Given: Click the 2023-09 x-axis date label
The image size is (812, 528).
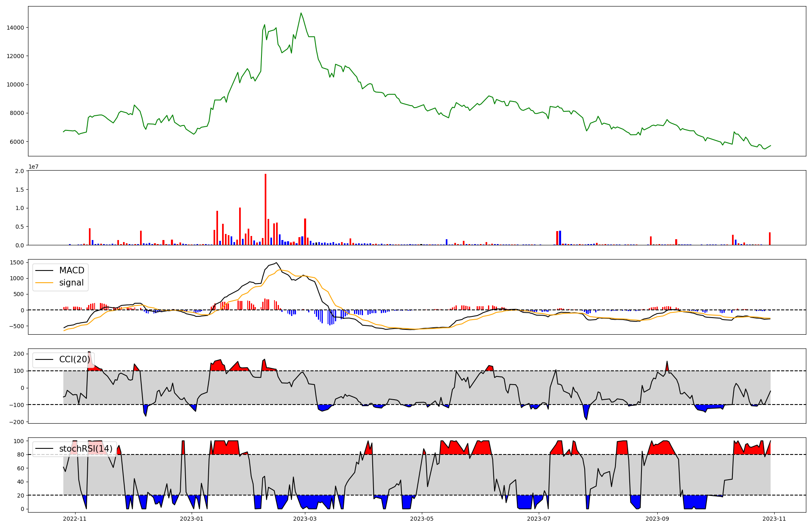Looking at the screenshot, I should 657,518.
